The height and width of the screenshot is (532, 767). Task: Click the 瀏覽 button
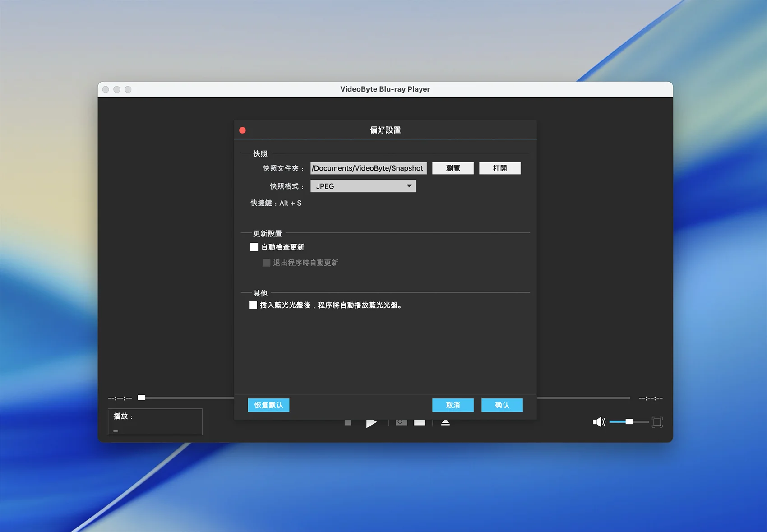point(453,168)
